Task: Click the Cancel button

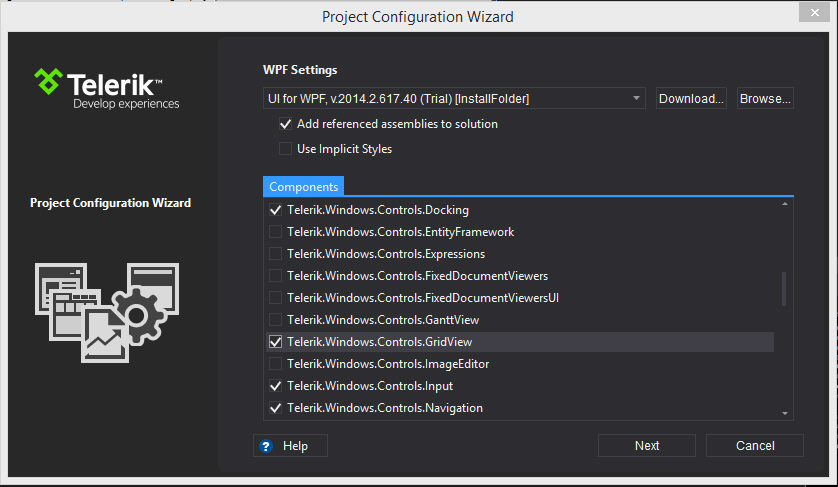Action: pos(755,446)
